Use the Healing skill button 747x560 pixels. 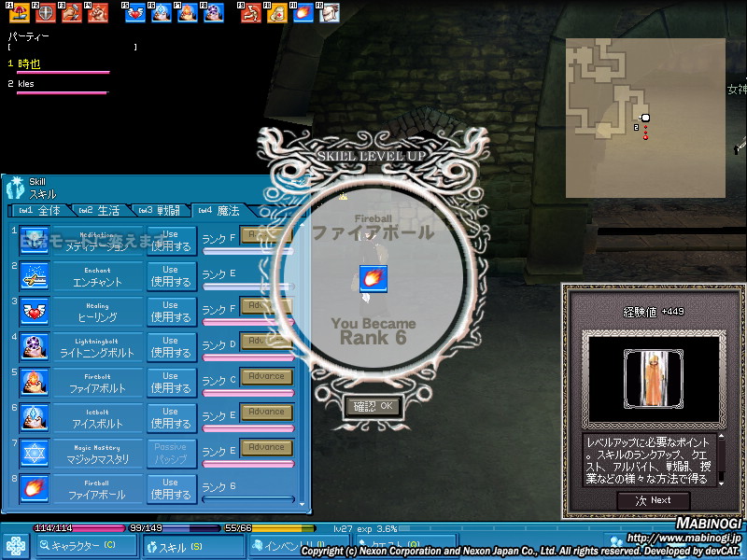pyautogui.click(x=171, y=312)
